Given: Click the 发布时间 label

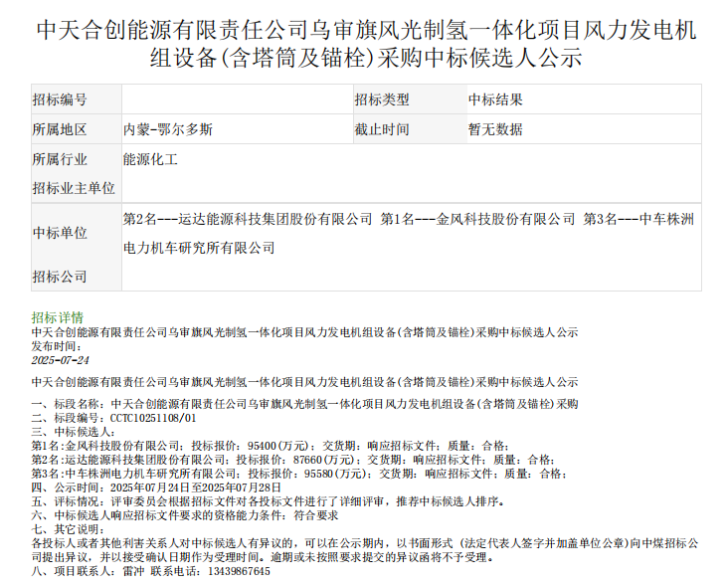Looking at the screenshot, I should [57, 346].
